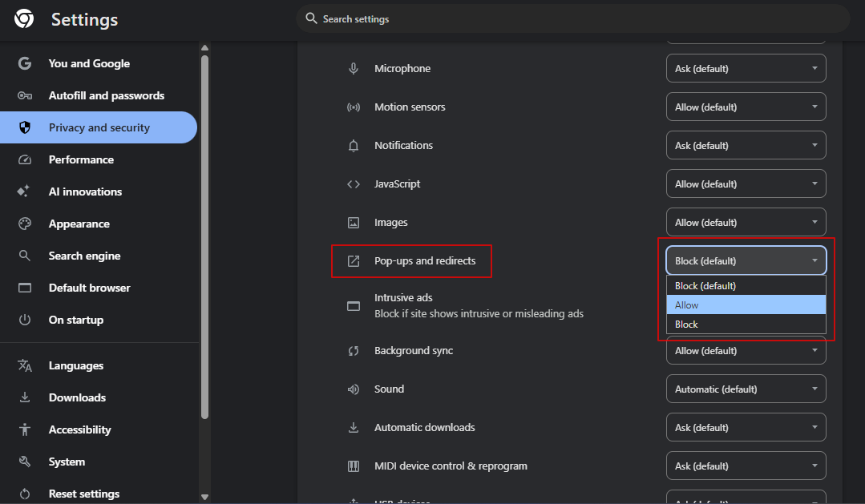Select Block option in open list

(x=746, y=325)
